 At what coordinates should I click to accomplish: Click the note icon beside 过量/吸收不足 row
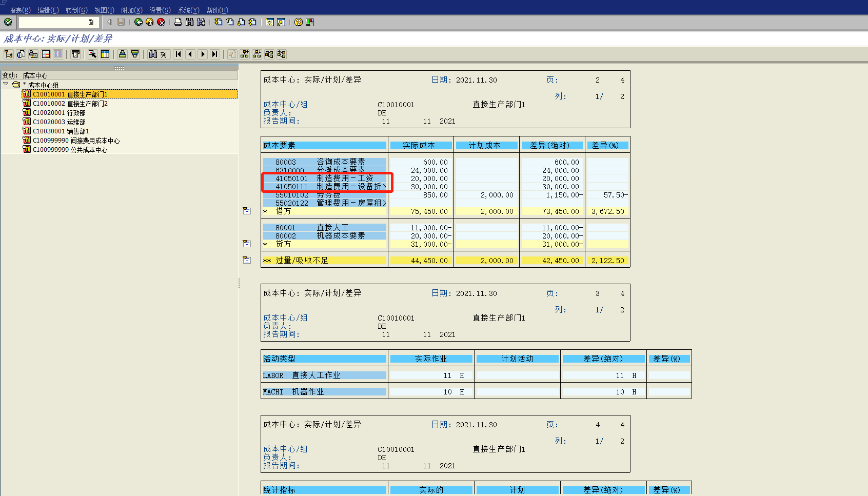pyautogui.click(x=247, y=260)
